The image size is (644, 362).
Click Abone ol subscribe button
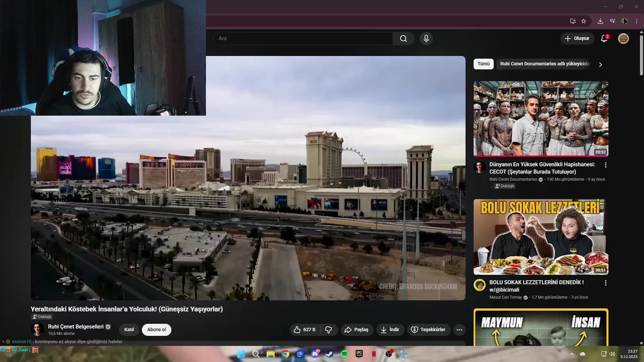point(156,330)
